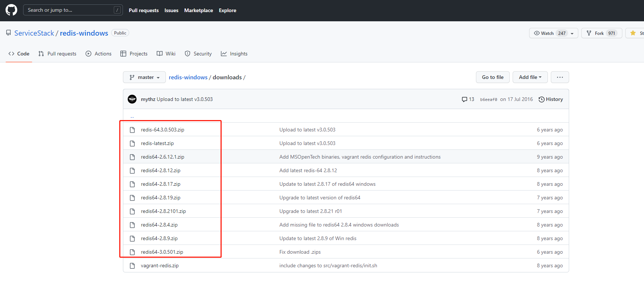Open redis-64.3.0.503.zip file
Screen dimensions: 644x286
(x=163, y=130)
